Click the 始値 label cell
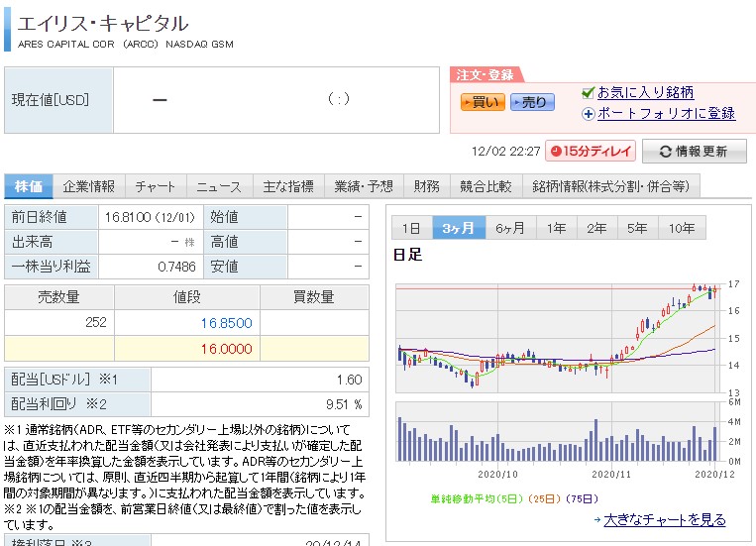This screenshot has width=756, height=546. coord(246,217)
